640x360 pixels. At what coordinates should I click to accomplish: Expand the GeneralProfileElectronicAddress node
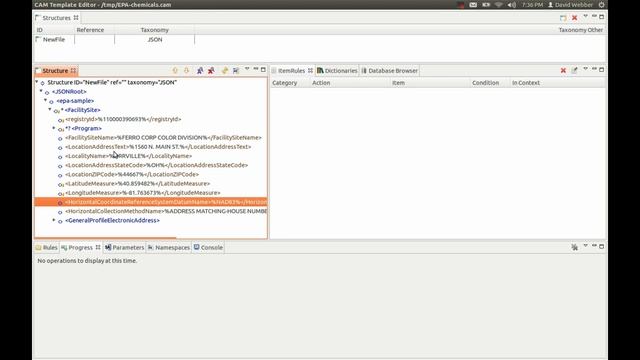point(54,220)
